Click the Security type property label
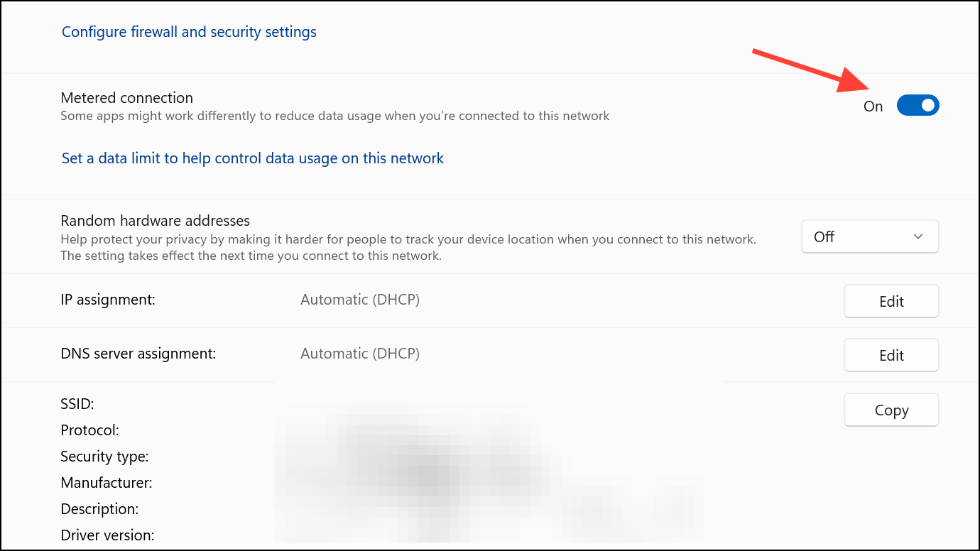980x551 pixels. point(104,457)
